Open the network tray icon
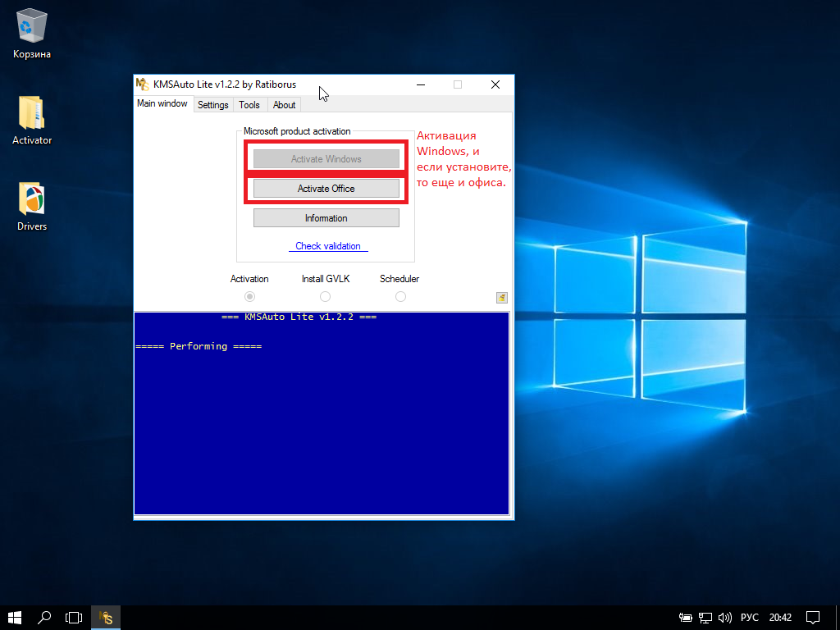 (705, 618)
